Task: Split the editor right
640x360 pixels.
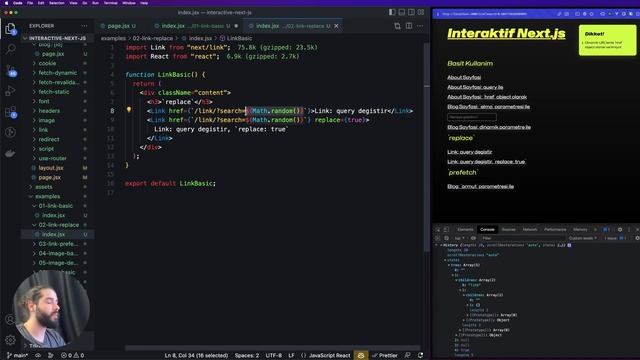Action: 409,26
